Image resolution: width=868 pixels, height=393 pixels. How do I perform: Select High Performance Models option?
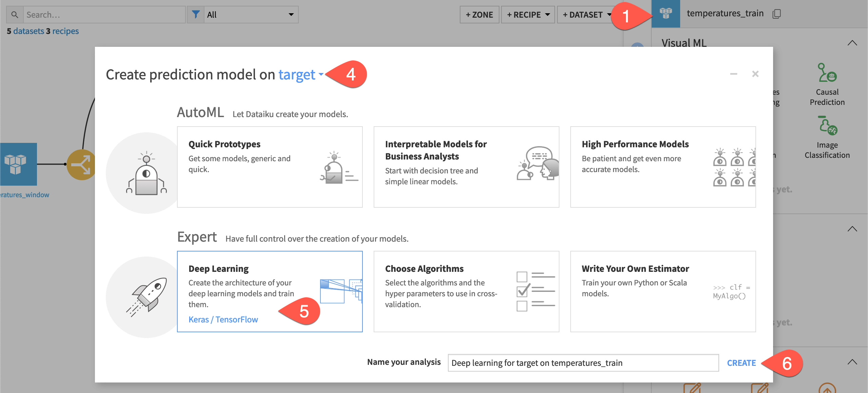(x=663, y=166)
